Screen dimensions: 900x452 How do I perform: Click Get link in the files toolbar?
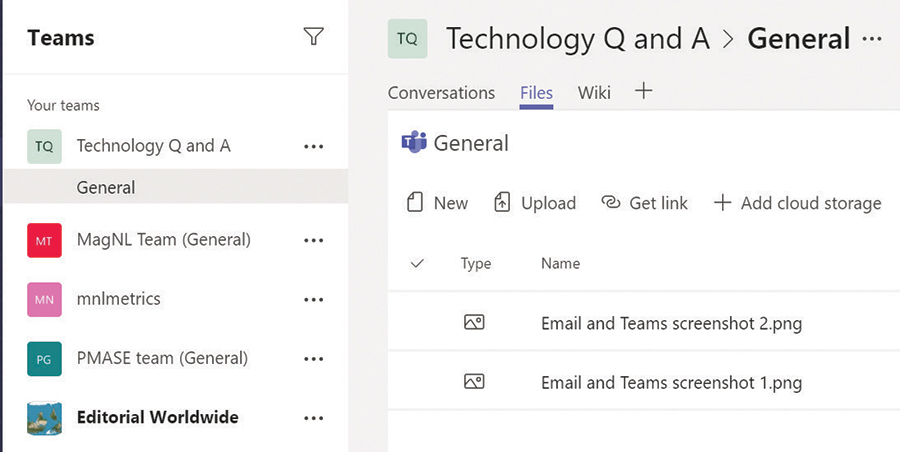point(645,203)
